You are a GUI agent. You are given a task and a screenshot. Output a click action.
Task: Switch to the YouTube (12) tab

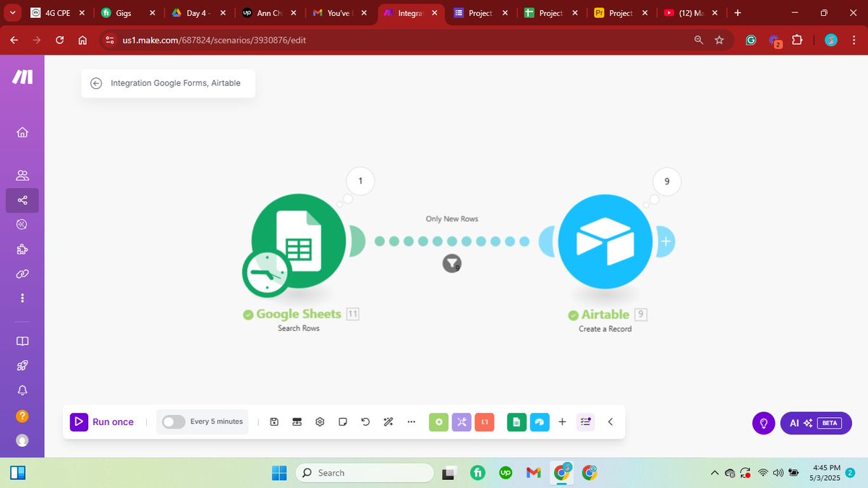[690, 13]
